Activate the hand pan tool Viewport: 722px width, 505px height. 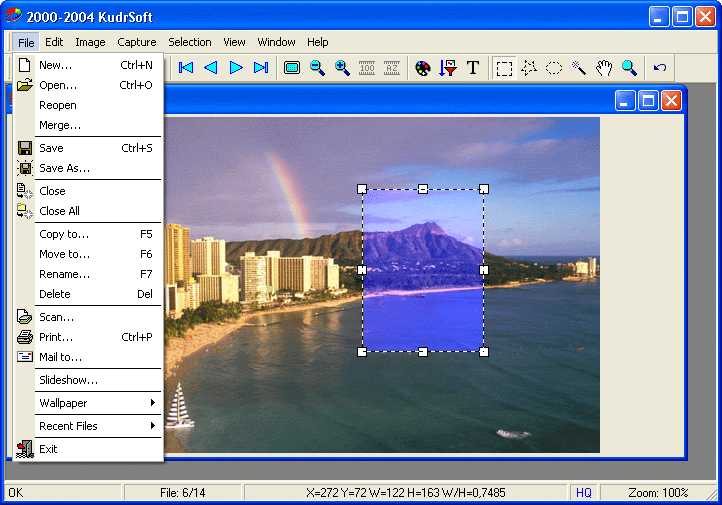coord(604,68)
